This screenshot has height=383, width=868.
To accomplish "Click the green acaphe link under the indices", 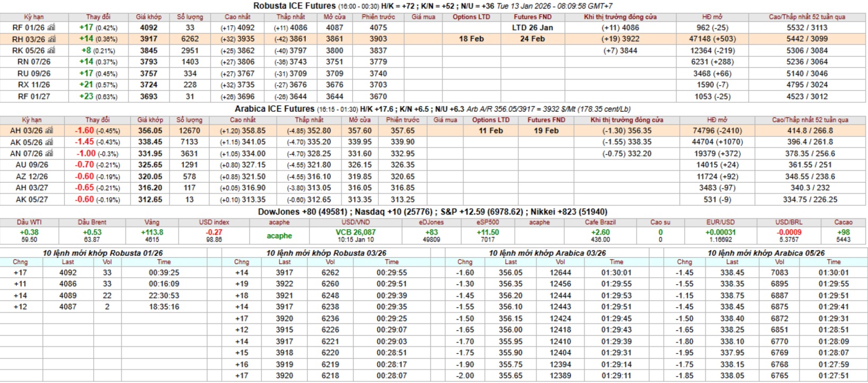I will pos(279,236).
